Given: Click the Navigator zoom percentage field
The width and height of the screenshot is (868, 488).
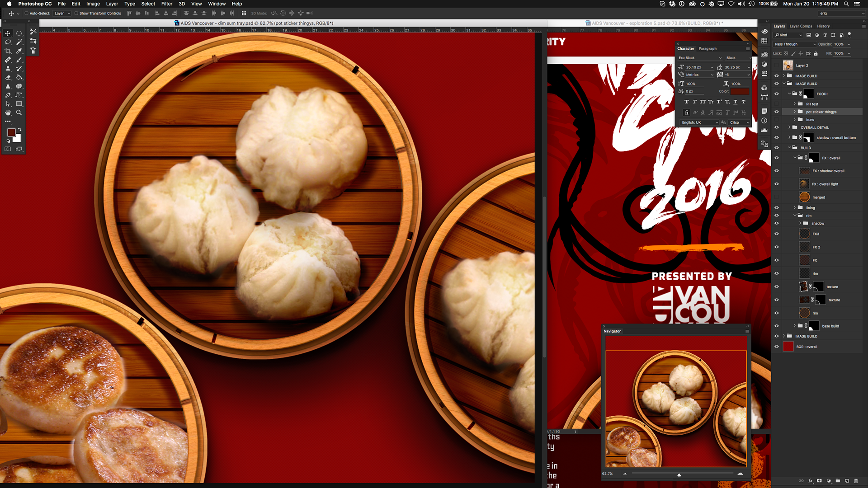Looking at the screenshot, I should click(608, 474).
